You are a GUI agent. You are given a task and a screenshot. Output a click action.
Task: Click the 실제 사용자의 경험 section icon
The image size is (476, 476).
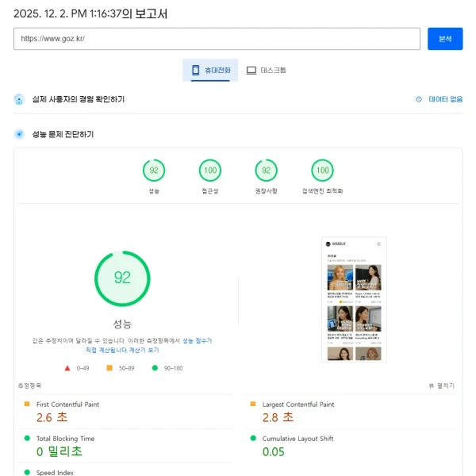click(x=20, y=99)
